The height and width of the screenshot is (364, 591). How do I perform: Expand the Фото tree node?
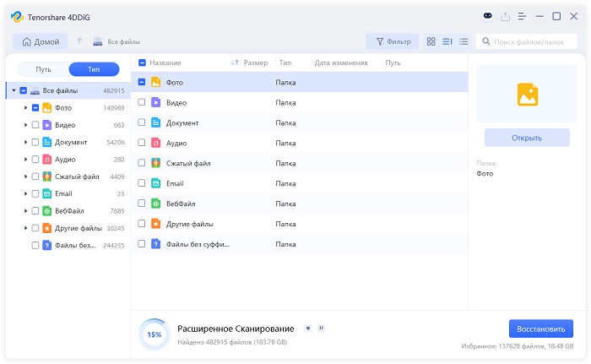(x=25, y=108)
